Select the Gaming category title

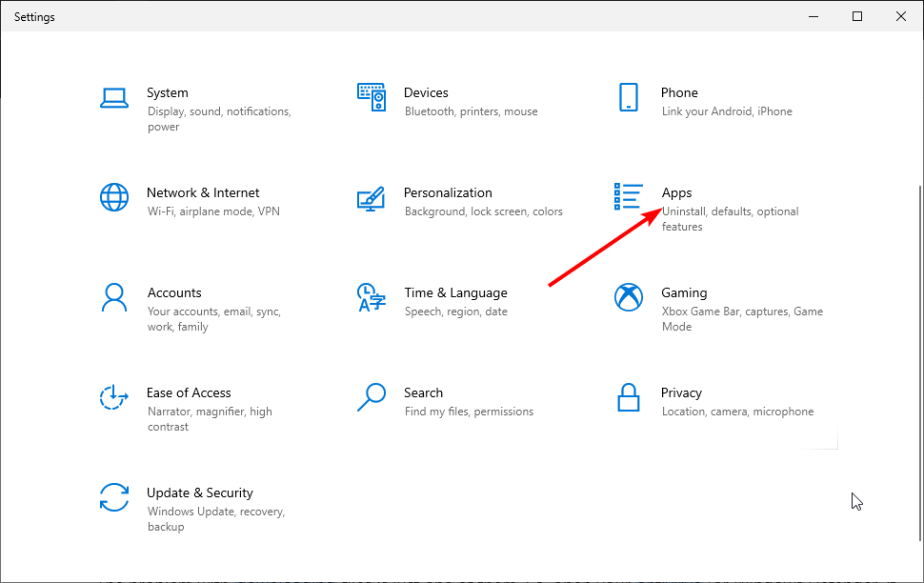coord(684,293)
